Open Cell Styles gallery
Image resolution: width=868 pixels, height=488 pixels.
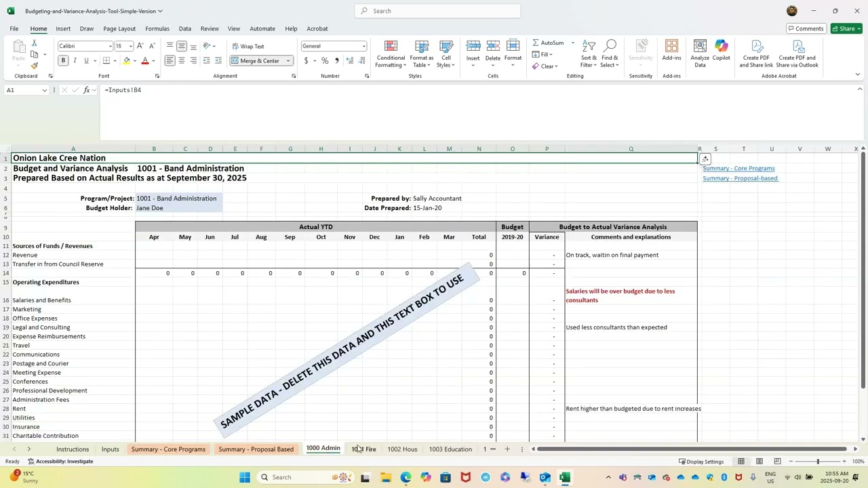click(446, 54)
